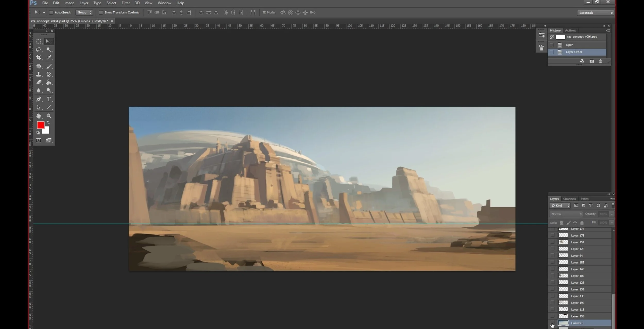
Task: Enable the Auto-Select checkbox
Action: coord(51,12)
